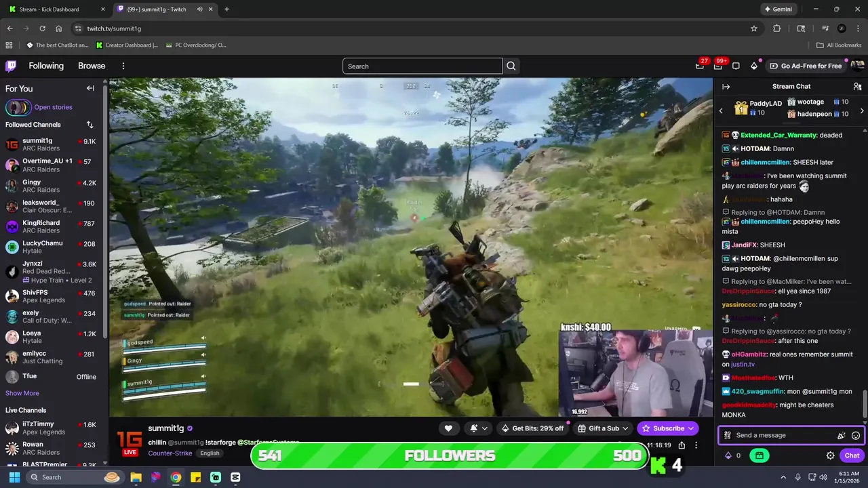Open Chrome three-dot customize menu
The image size is (868, 488).
[x=858, y=28]
